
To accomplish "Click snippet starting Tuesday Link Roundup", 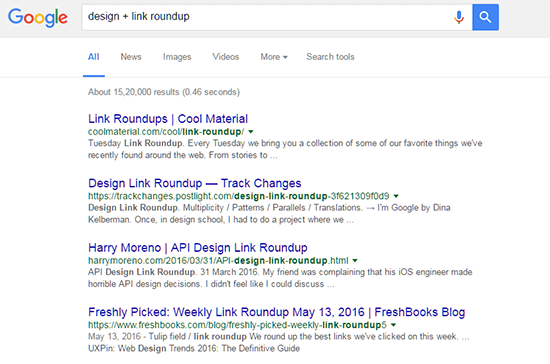I will 285,149.
